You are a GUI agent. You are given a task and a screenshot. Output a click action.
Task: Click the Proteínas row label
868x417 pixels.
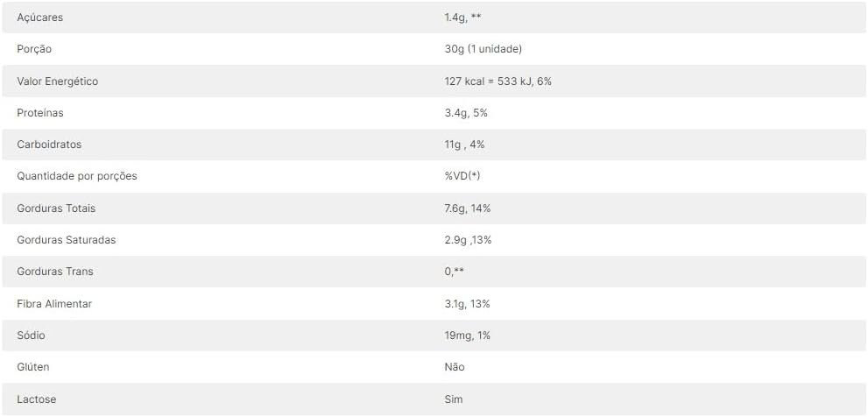pos(40,113)
